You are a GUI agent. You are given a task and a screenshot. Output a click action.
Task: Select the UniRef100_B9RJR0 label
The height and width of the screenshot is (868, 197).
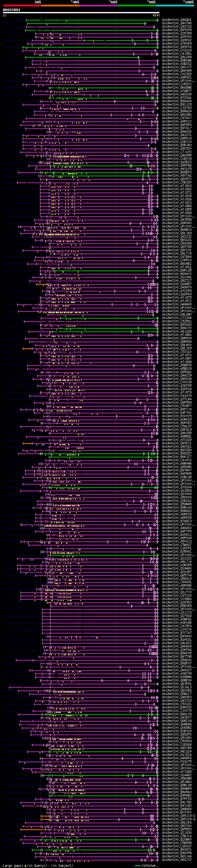point(177,145)
